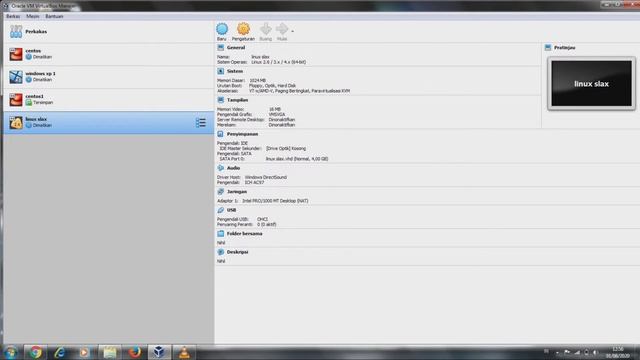This screenshot has height=360, width=640.
Task: Click the VirtualBox taskbar icon
Action: click(x=159, y=352)
